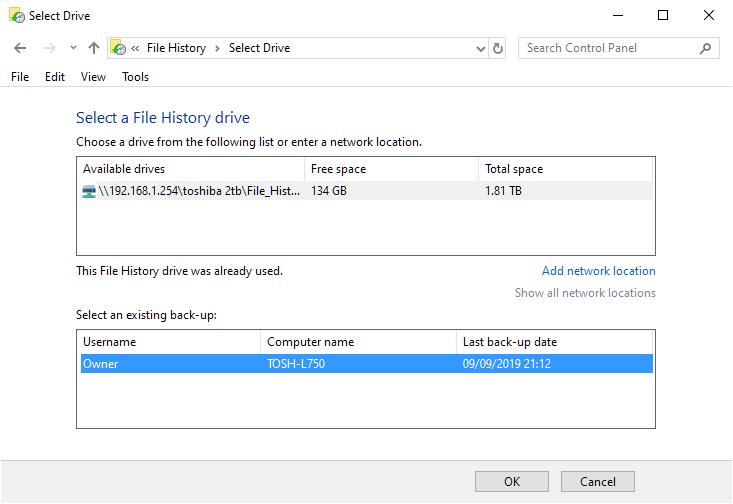Image resolution: width=733 pixels, height=504 pixels.
Task: Click the Select Drive title bar icon
Action: point(17,15)
